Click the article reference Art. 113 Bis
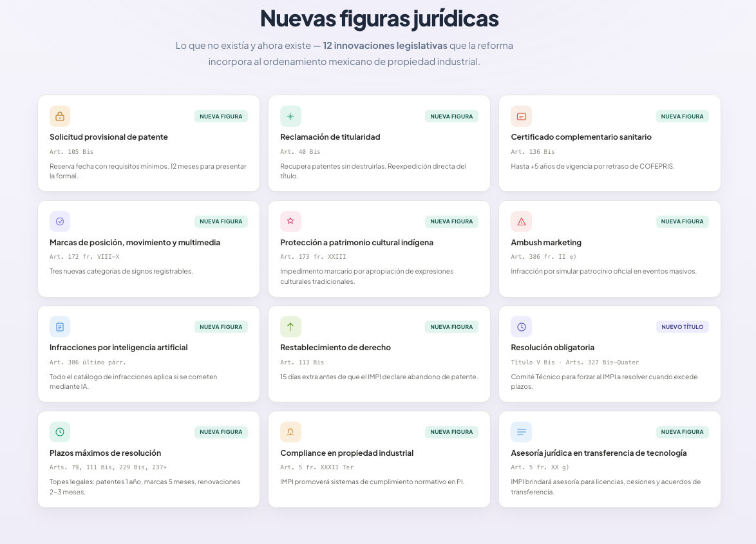 pyautogui.click(x=302, y=362)
